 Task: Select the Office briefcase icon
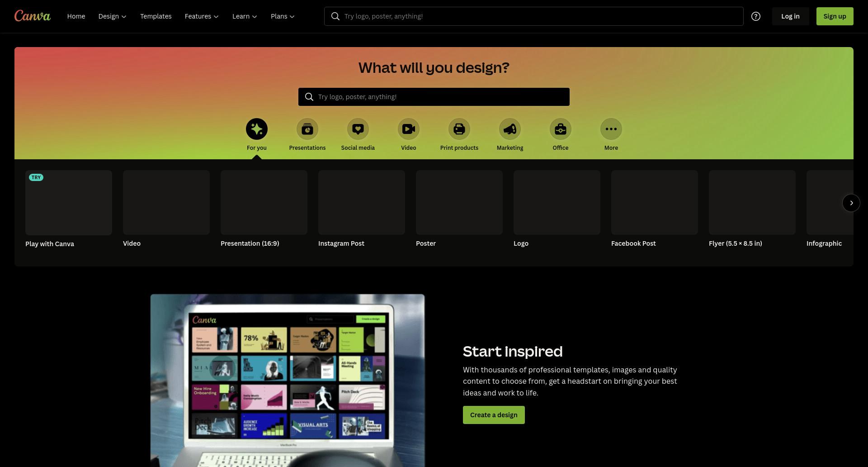click(561, 129)
